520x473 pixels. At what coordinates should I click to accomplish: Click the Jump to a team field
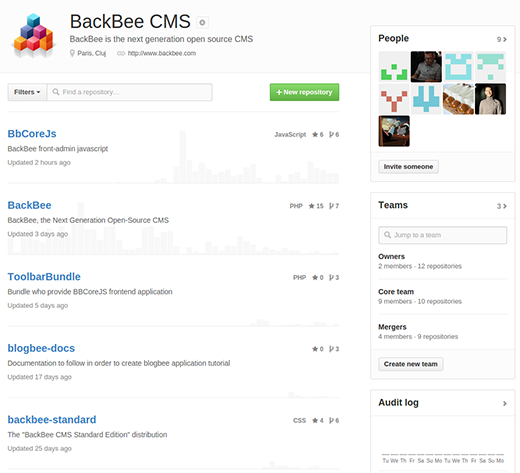point(443,235)
